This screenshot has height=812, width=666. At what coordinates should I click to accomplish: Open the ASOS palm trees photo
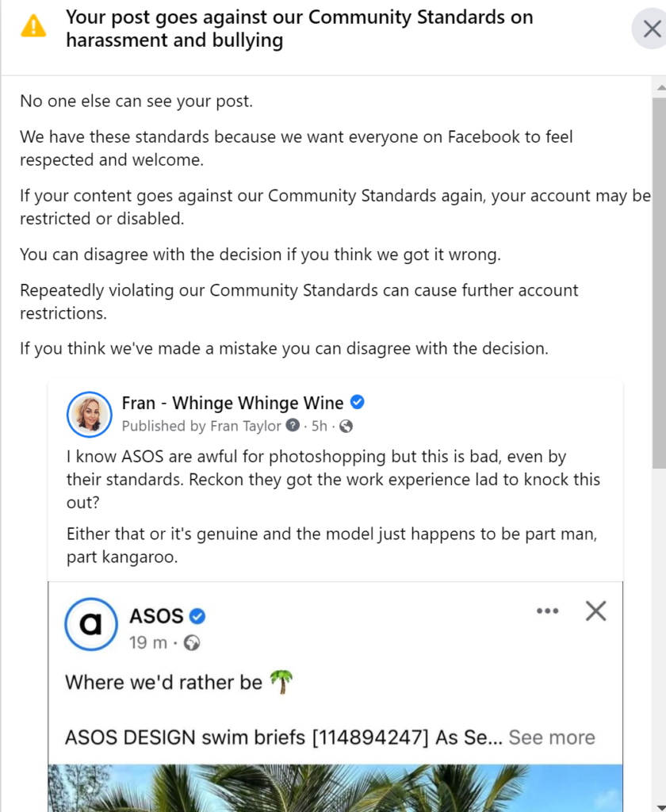[x=335, y=788]
